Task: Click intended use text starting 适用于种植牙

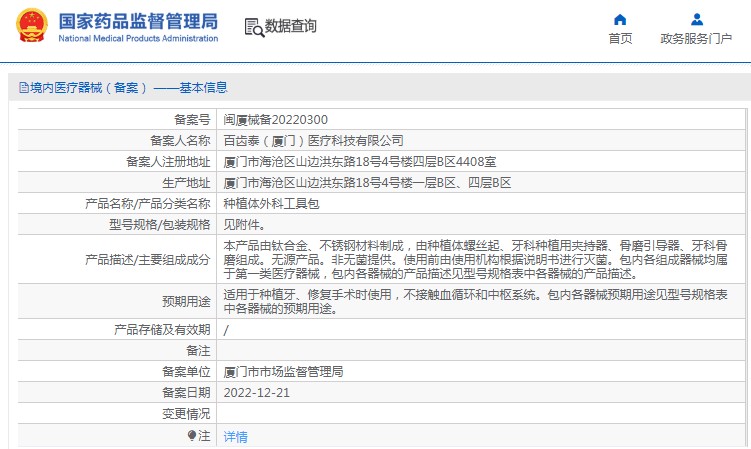Action: 476,301
